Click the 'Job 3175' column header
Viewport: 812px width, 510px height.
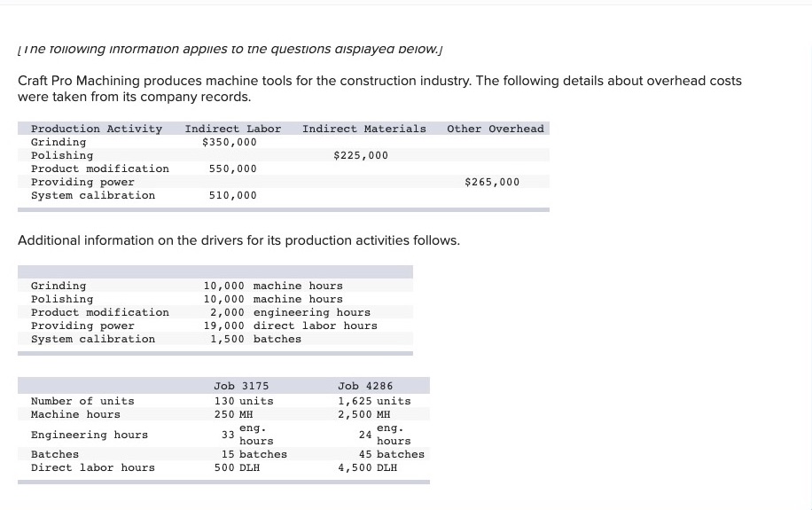tap(241, 386)
